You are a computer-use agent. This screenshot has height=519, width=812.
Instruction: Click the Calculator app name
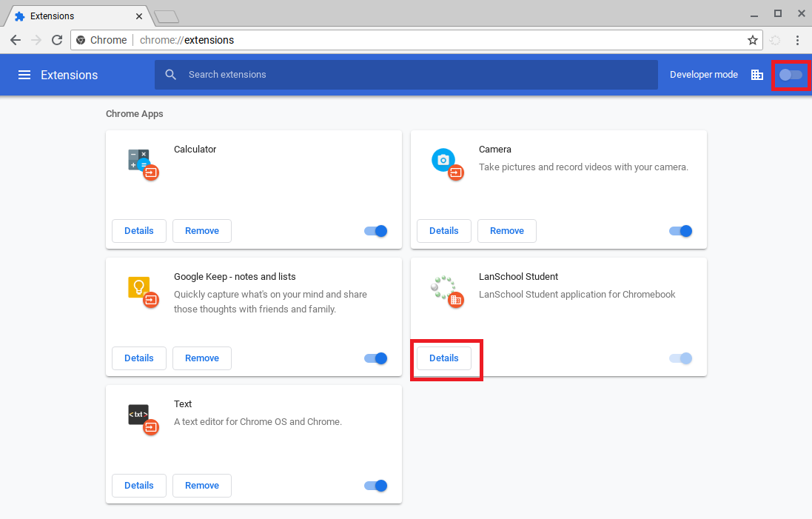(x=195, y=149)
